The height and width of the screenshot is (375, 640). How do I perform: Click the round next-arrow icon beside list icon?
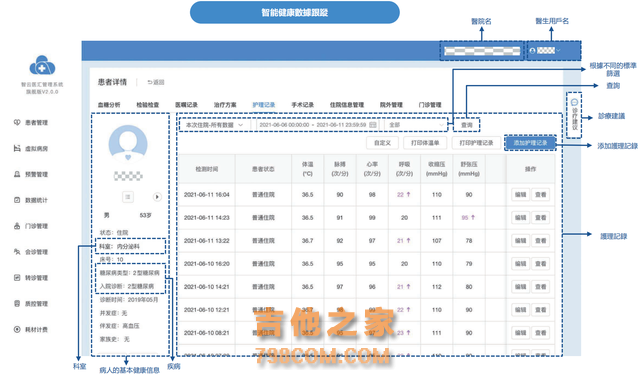pyautogui.click(x=157, y=197)
